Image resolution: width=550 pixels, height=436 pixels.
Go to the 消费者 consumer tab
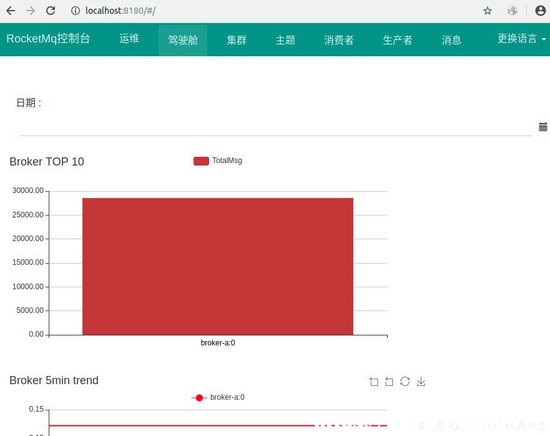338,40
